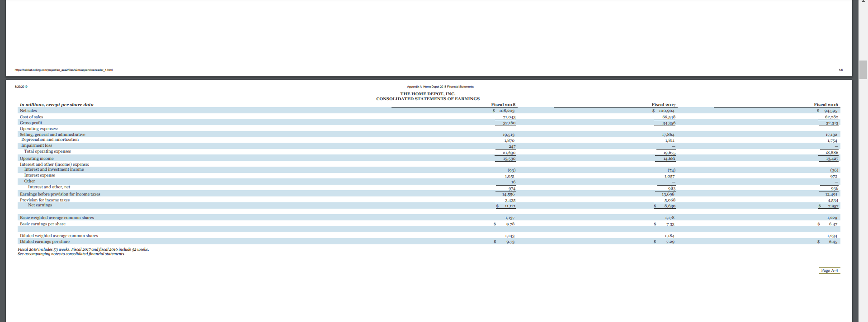This screenshot has height=322, width=868.
Task: Click the net sales value 108,203
Action: point(506,111)
